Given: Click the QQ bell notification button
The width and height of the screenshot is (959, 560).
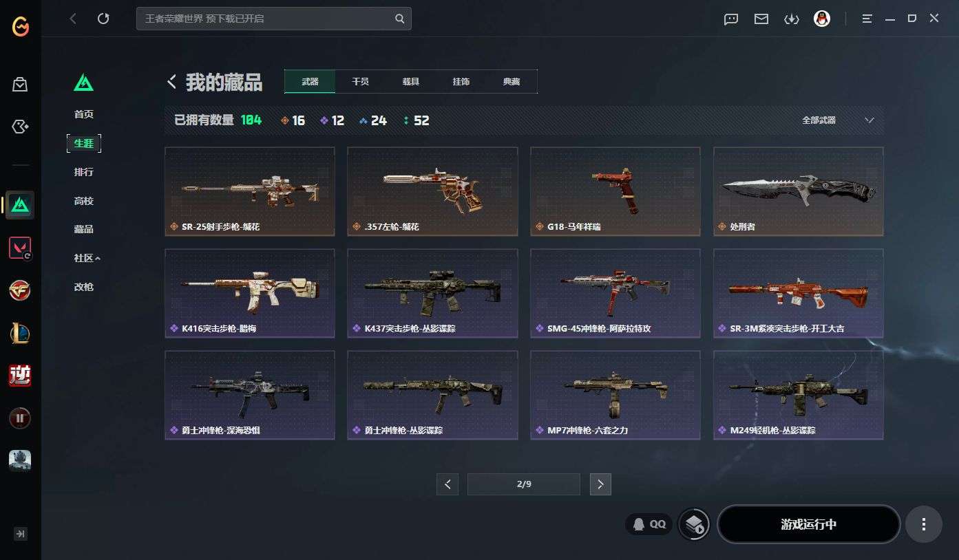Looking at the screenshot, I should click(x=649, y=524).
